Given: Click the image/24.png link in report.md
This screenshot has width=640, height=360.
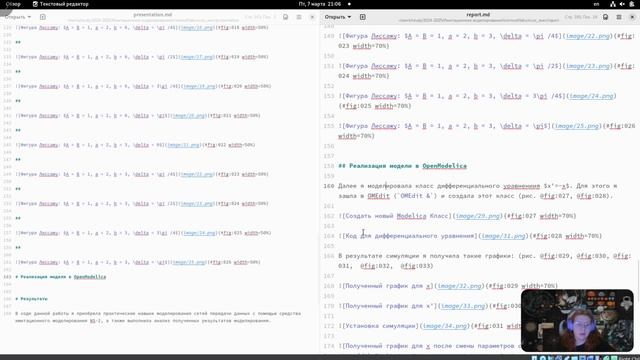Looking at the screenshot, I should click(591, 96).
